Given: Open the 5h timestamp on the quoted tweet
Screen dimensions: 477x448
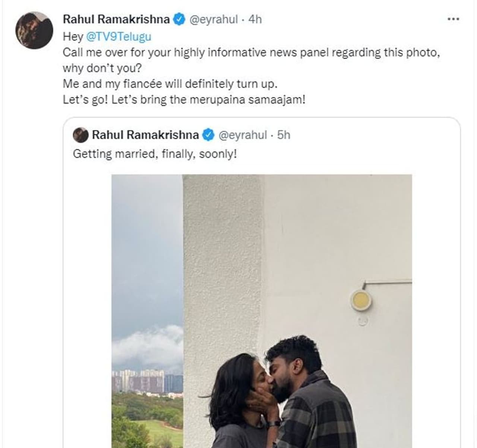Looking at the screenshot, I should click(284, 135).
